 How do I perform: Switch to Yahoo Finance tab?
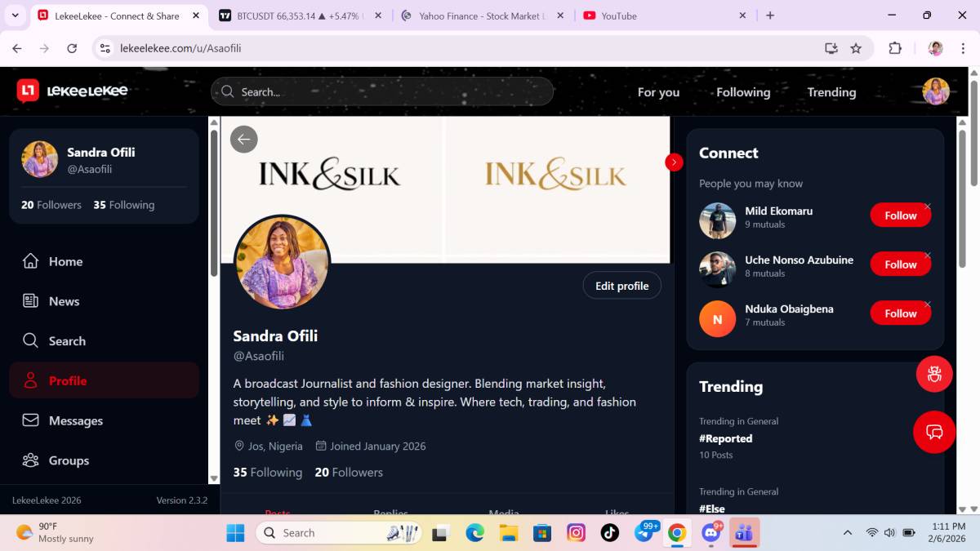[x=482, y=16]
